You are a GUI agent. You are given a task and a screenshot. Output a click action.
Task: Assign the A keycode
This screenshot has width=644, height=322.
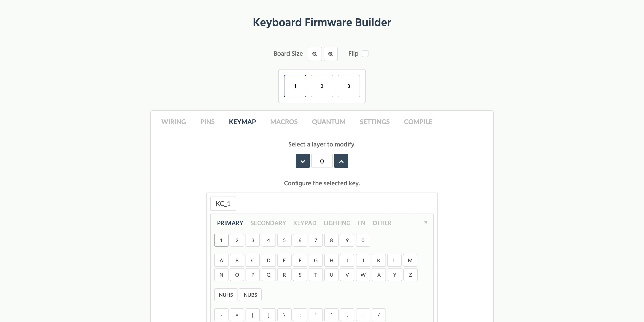click(221, 260)
